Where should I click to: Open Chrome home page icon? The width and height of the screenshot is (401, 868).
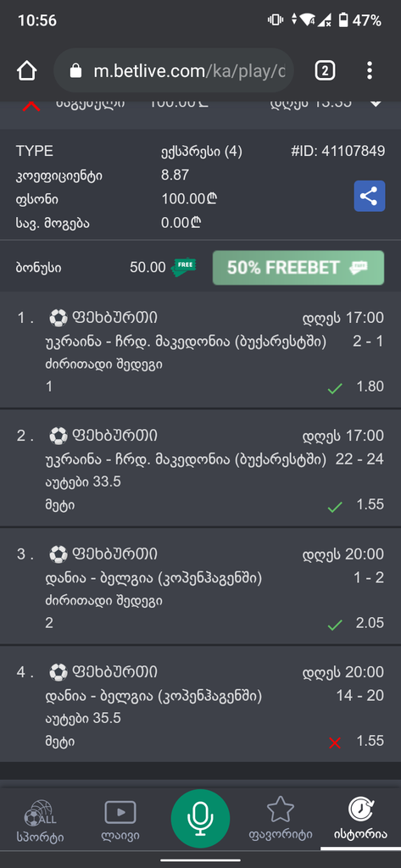pyautogui.click(x=26, y=71)
